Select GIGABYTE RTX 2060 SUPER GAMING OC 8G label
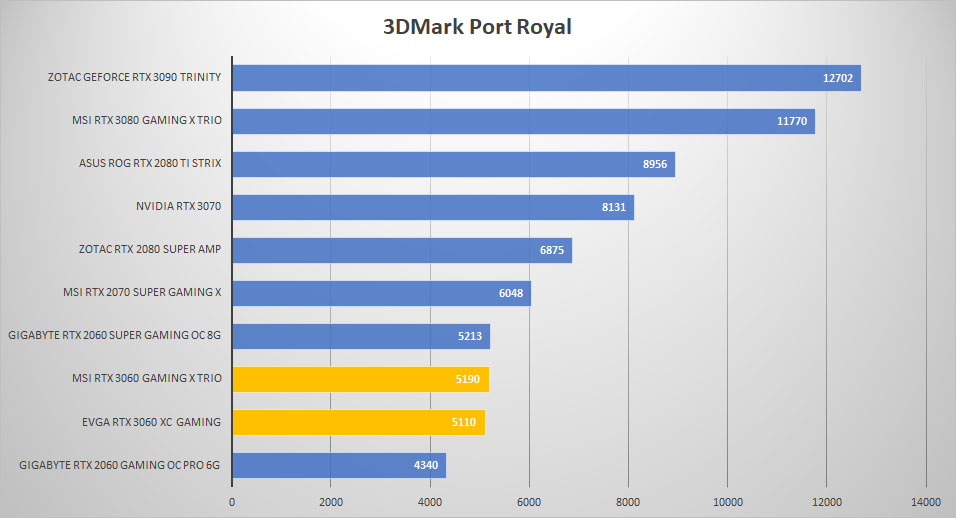This screenshot has width=956, height=518. tap(114, 335)
